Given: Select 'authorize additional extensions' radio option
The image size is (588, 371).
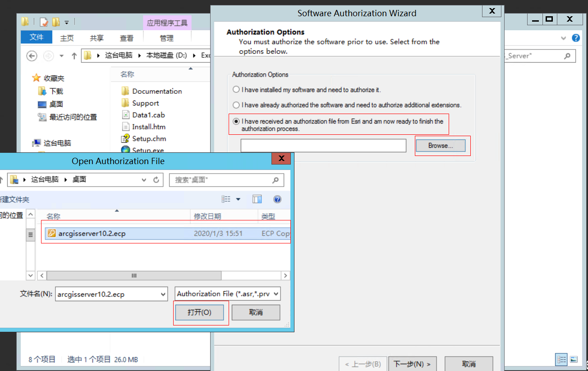Looking at the screenshot, I should (236, 105).
